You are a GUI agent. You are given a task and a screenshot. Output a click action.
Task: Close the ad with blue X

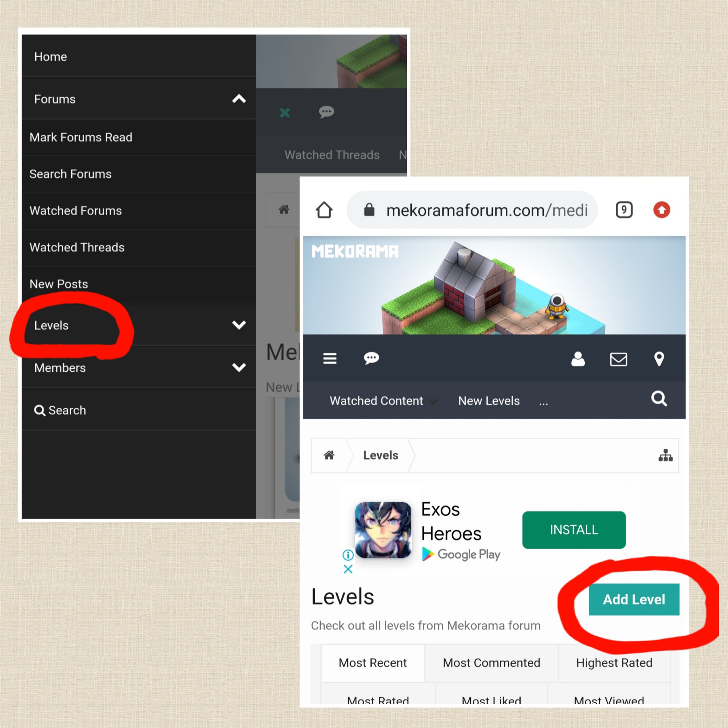point(348,569)
